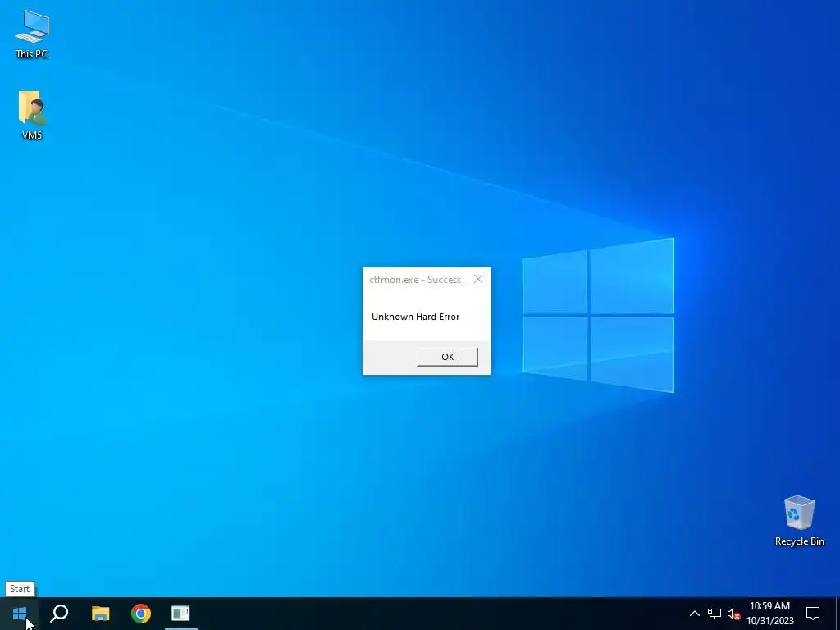Launch File Explorer from taskbar

pyautogui.click(x=100, y=614)
